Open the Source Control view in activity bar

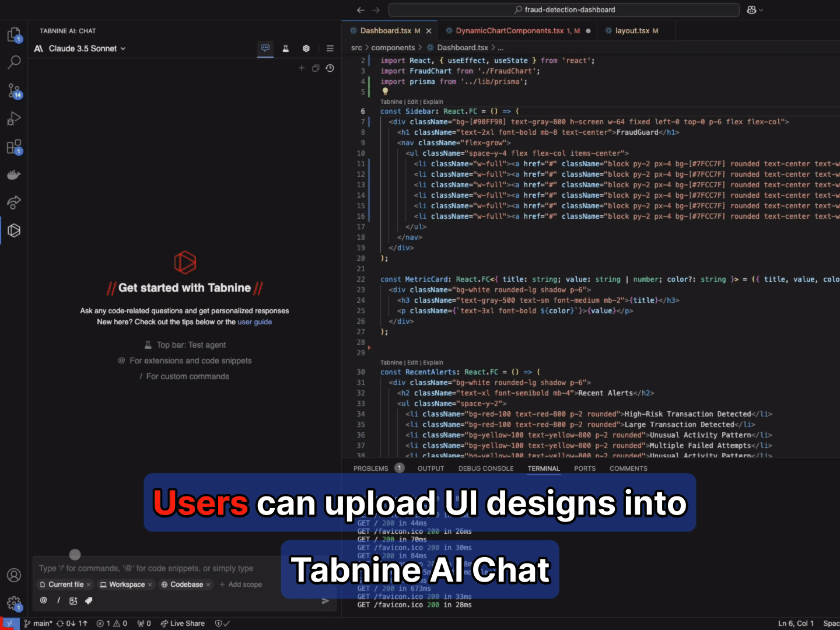pyautogui.click(x=14, y=90)
